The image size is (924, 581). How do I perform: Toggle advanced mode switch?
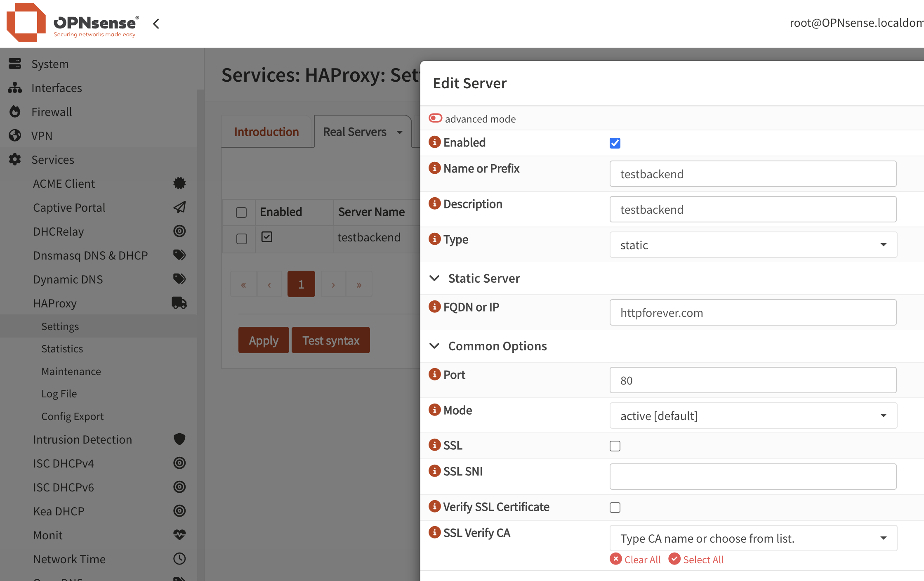[x=435, y=118]
